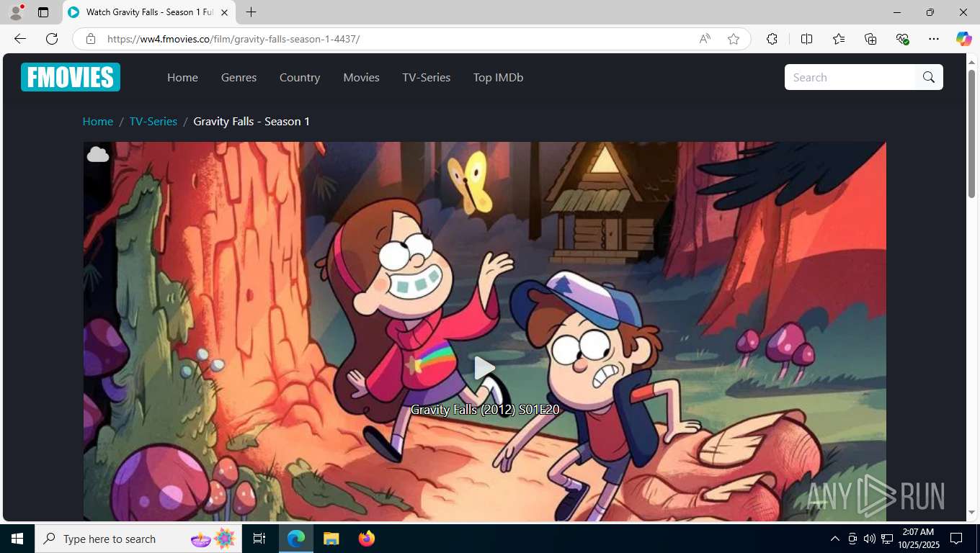Click the page scrollbar down arrow

[971, 513]
